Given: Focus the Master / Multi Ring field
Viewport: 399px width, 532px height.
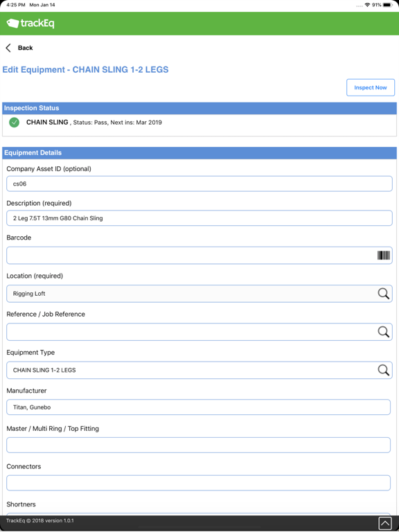Looking at the screenshot, I should (199, 445).
